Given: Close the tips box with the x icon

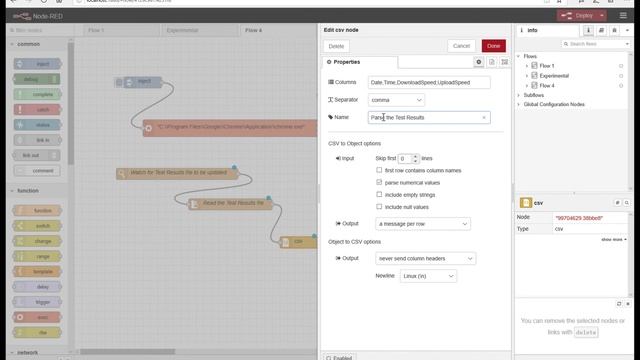Looking at the screenshot, I should click(628, 304).
